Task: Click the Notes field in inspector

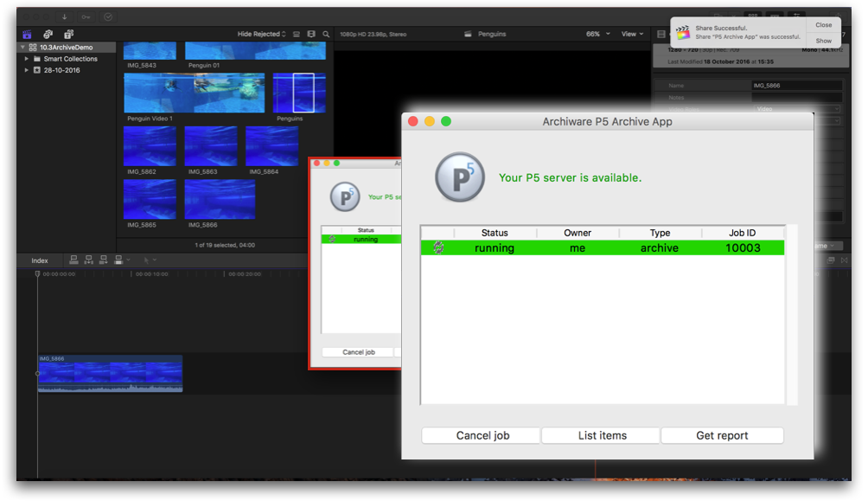Action: (x=797, y=98)
